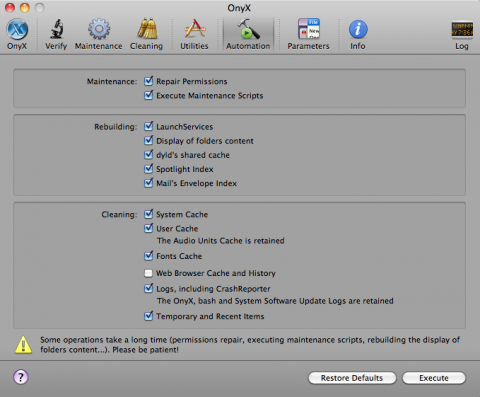
Task: Click the Restore Defaults button
Action: (352, 378)
